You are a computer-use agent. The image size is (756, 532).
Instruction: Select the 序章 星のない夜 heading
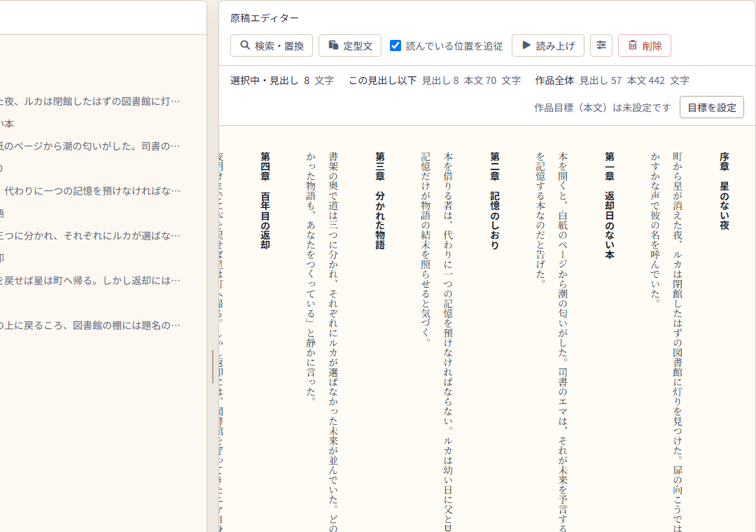[x=724, y=191]
